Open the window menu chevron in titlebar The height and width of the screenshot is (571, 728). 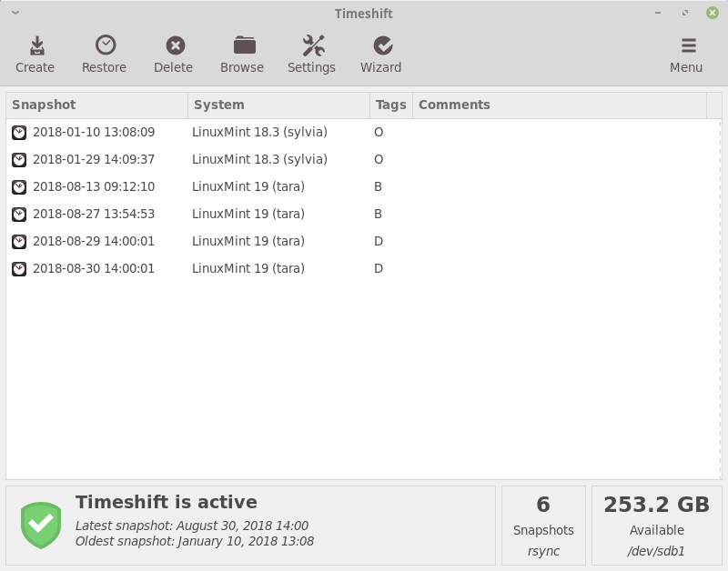tap(15, 13)
